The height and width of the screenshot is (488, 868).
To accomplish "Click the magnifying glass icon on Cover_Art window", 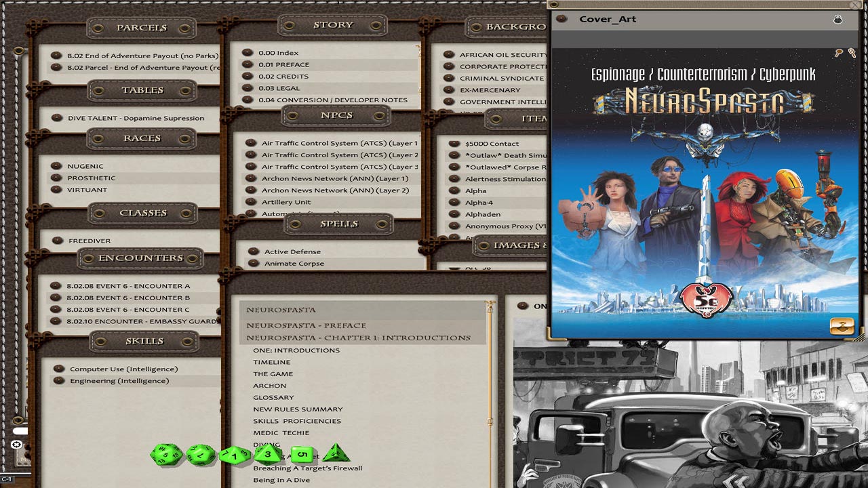I will 852,53.
